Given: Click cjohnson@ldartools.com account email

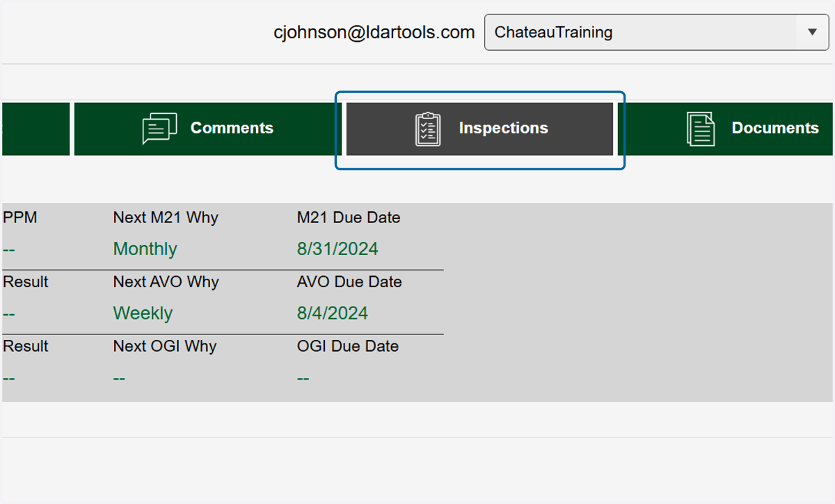Looking at the screenshot, I should pos(374,32).
